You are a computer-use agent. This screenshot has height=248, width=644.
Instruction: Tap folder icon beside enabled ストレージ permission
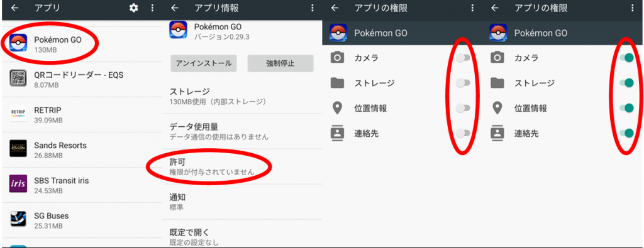(497, 84)
